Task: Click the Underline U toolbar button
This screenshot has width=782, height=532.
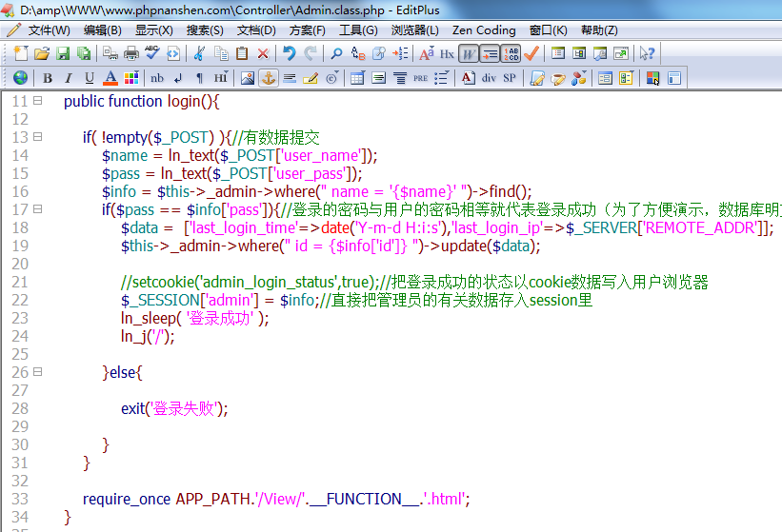Action: click(x=90, y=78)
